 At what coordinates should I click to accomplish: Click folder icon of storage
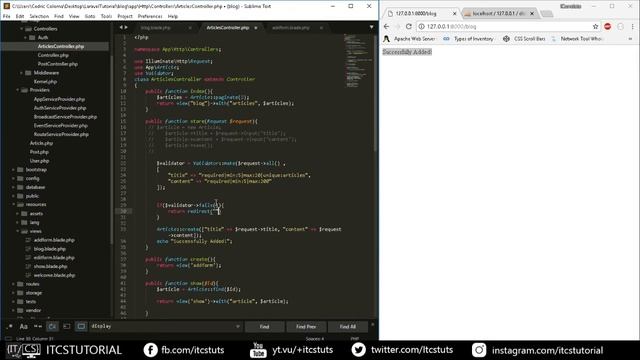[x=20, y=293]
